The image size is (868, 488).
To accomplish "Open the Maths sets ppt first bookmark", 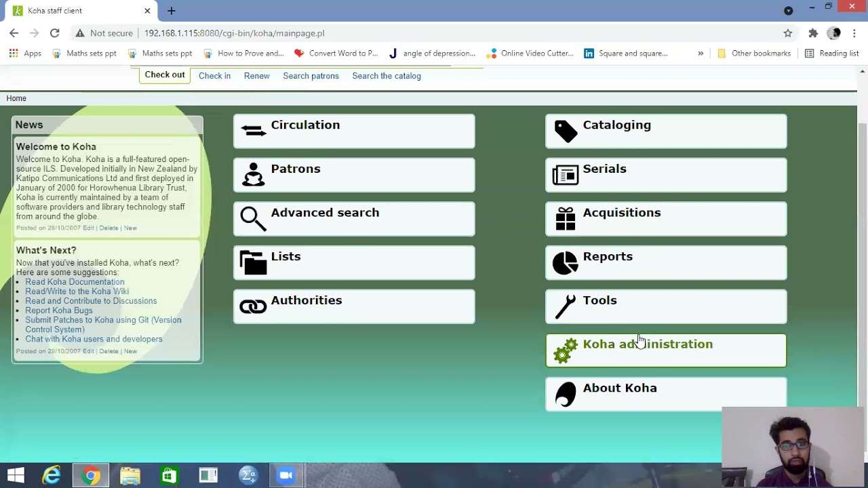I will click(84, 53).
